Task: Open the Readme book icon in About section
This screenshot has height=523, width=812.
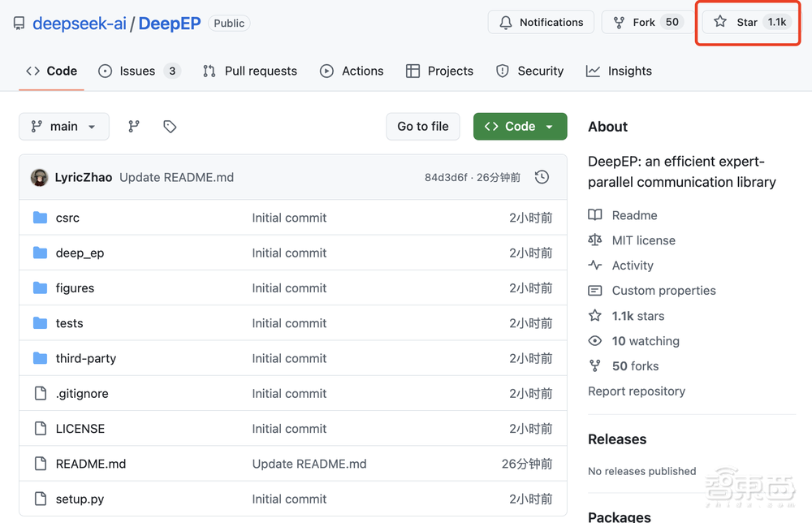Action: coord(595,215)
